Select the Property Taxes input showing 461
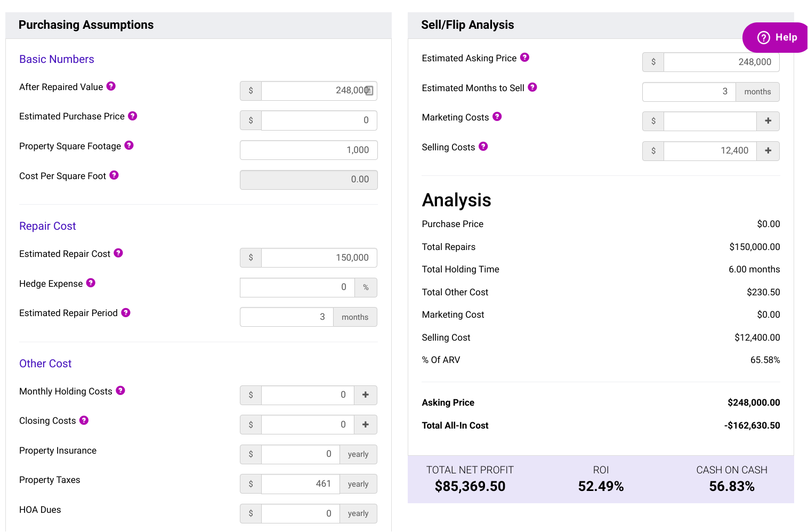Viewport: 808px width, 532px height. [x=301, y=484]
